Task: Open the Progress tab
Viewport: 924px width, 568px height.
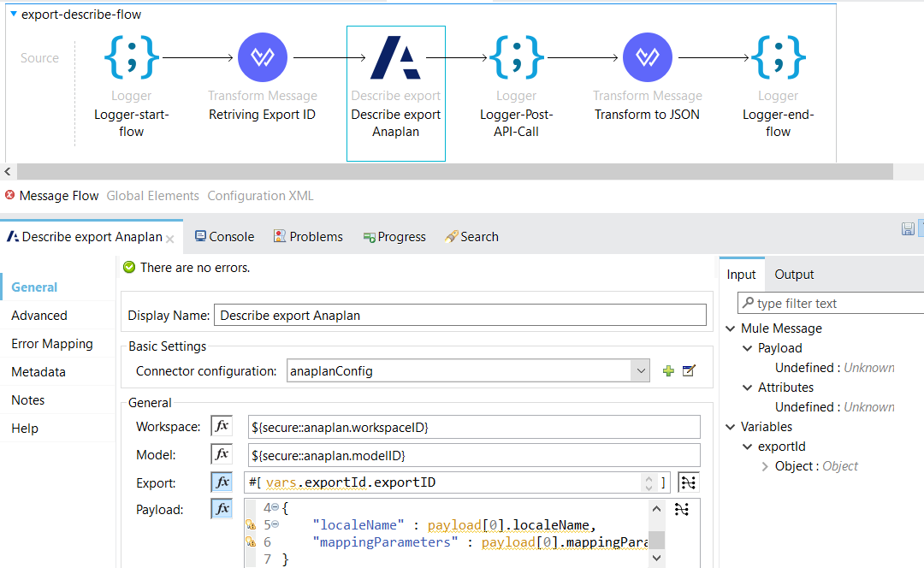Action: [x=394, y=237]
